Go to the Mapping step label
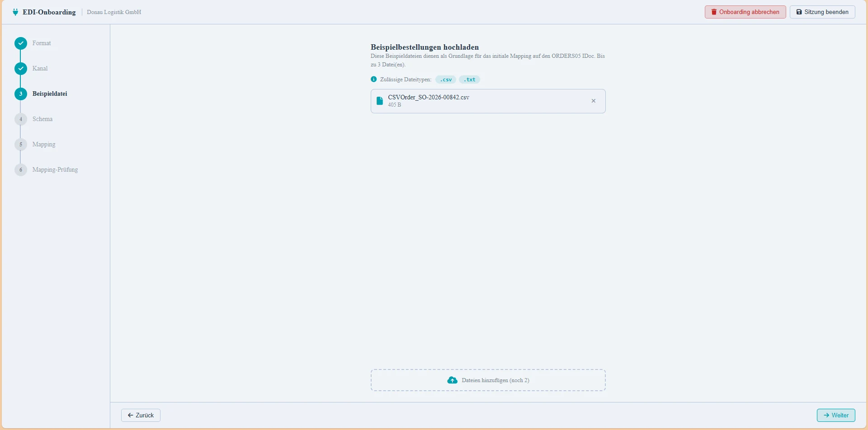Viewport: 868px width, 430px height. click(44, 145)
